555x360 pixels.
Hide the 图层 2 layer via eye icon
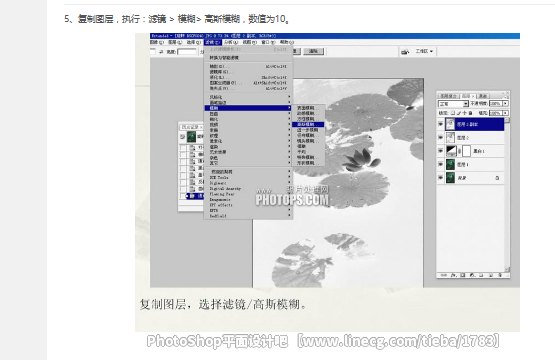(440, 137)
